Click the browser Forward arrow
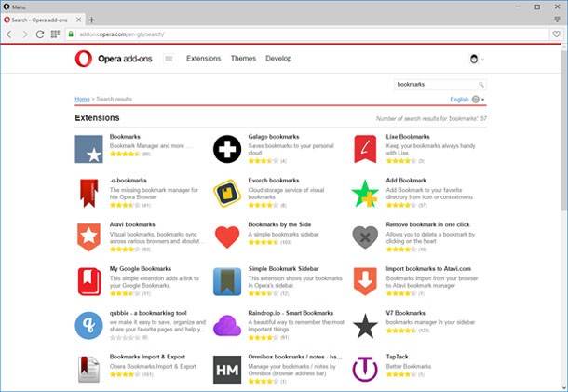Image resolution: width=568 pixels, height=392 pixels. click(x=24, y=34)
